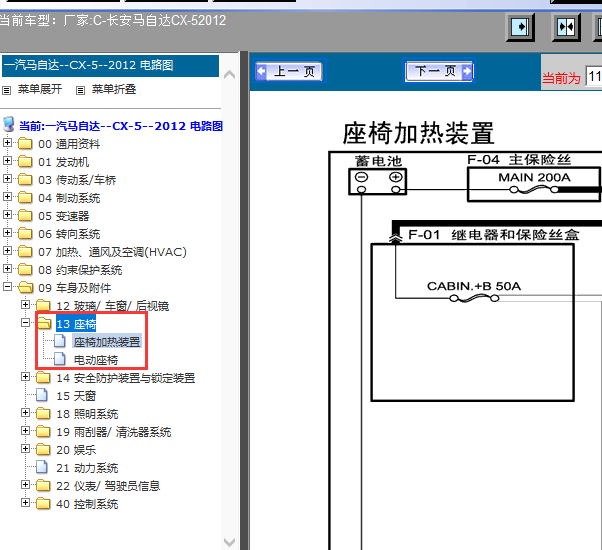The height and width of the screenshot is (550, 602).
Task: Open the 15 天窗 diagram entry
Action: (76, 396)
